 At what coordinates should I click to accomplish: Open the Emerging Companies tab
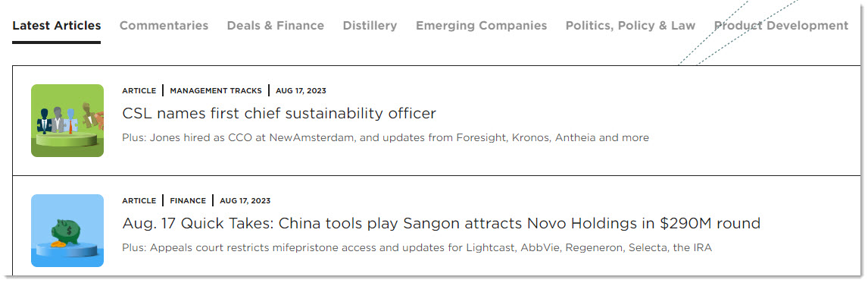(482, 26)
